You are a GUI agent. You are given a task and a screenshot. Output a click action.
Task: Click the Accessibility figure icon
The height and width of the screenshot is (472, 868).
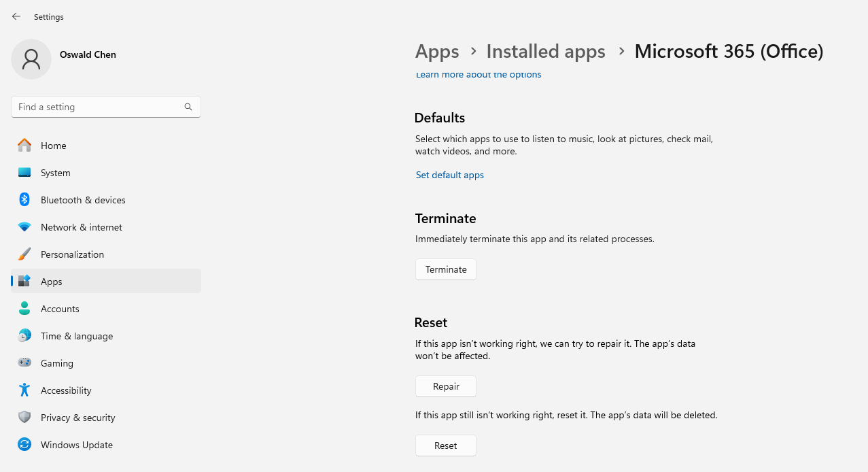24,390
